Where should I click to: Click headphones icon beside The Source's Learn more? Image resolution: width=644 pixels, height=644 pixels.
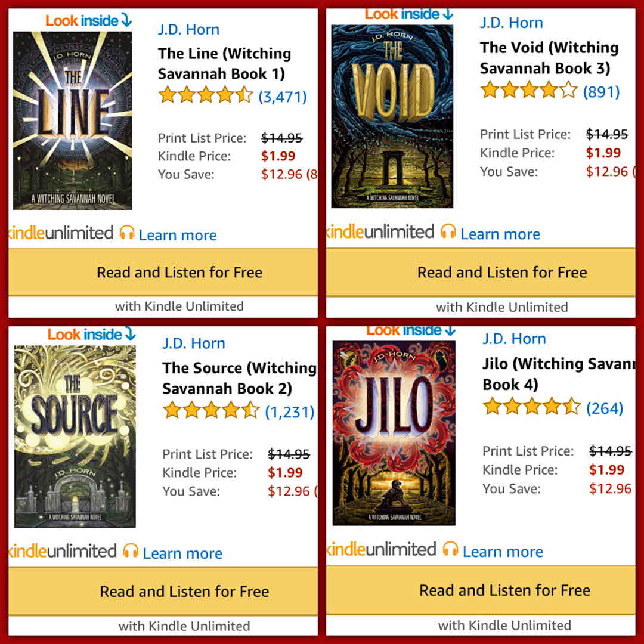pos(131,551)
